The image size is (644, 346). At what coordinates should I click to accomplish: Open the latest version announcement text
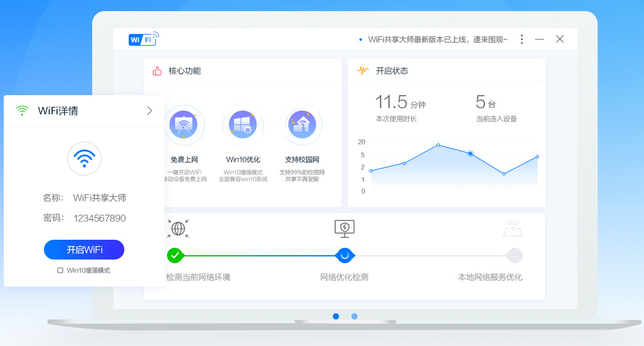click(x=438, y=40)
